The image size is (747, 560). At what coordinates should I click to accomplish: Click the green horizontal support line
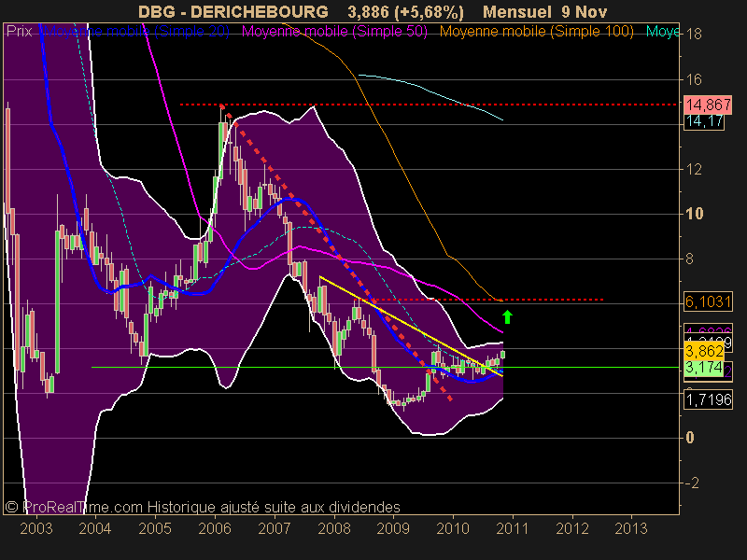(385, 368)
